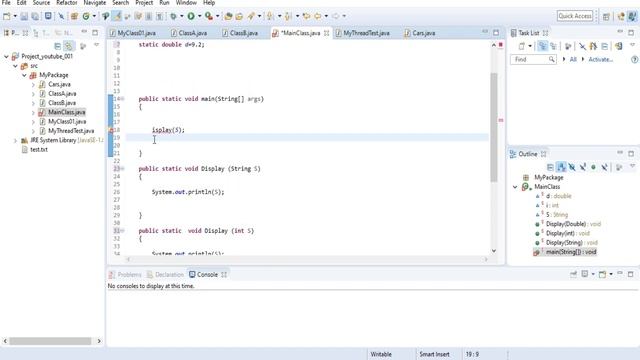
Task: Click the New file toolbar icon
Action: pyautogui.click(x=7, y=16)
